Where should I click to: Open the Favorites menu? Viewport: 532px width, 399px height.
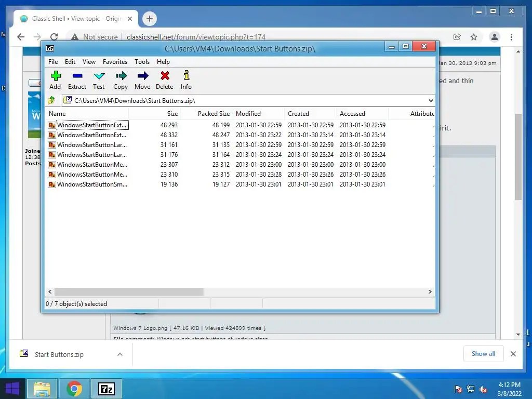point(115,62)
